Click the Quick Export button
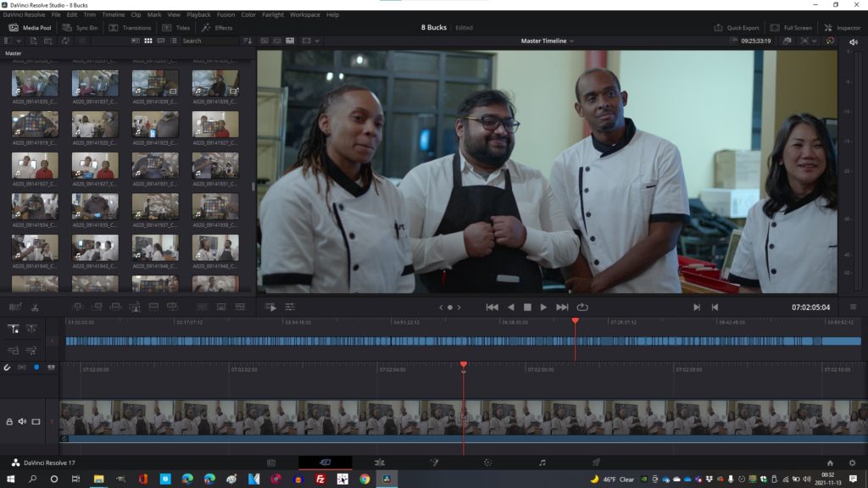868x488 pixels. [x=737, y=28]
